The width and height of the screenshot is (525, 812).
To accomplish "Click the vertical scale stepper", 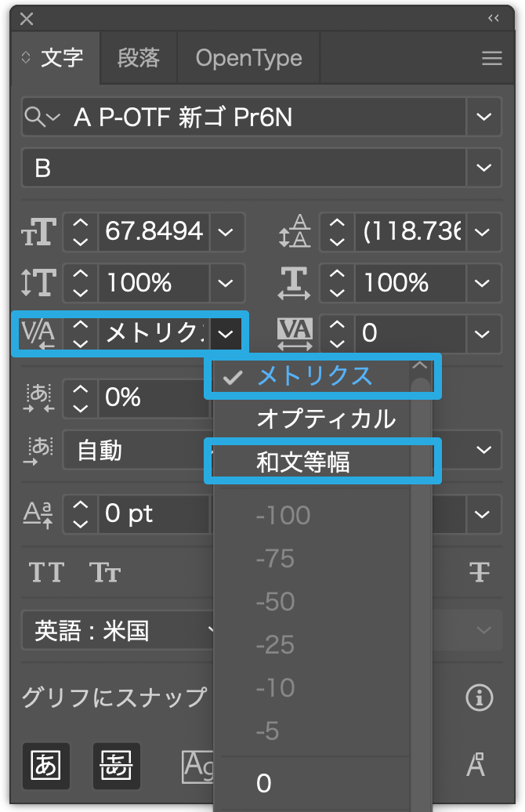I will [80, 283].
